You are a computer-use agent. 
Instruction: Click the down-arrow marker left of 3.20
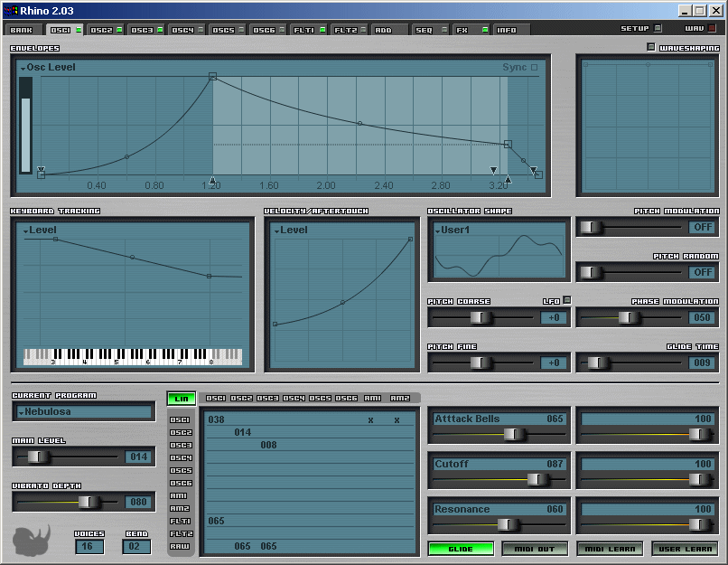(493, 171)
